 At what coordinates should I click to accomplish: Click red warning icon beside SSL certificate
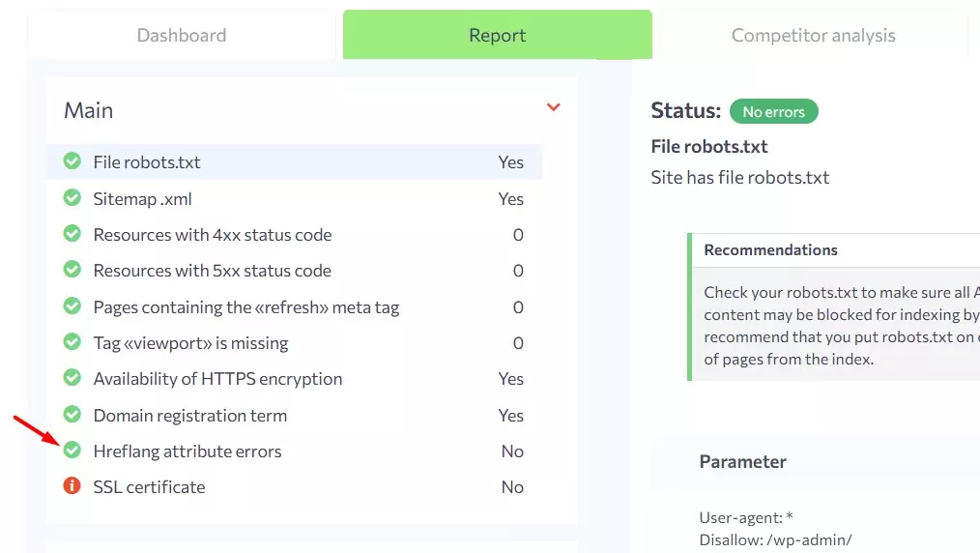pyautogui.click(x=72, y=486)
